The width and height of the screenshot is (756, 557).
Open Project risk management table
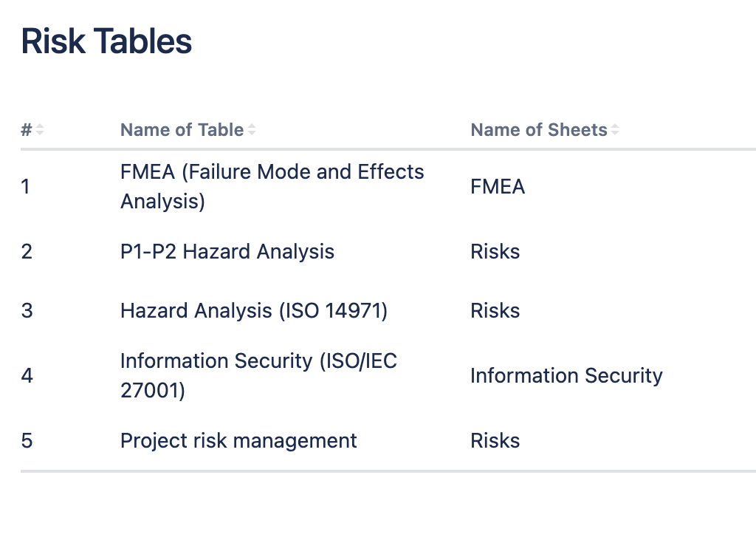pos(238,440)
